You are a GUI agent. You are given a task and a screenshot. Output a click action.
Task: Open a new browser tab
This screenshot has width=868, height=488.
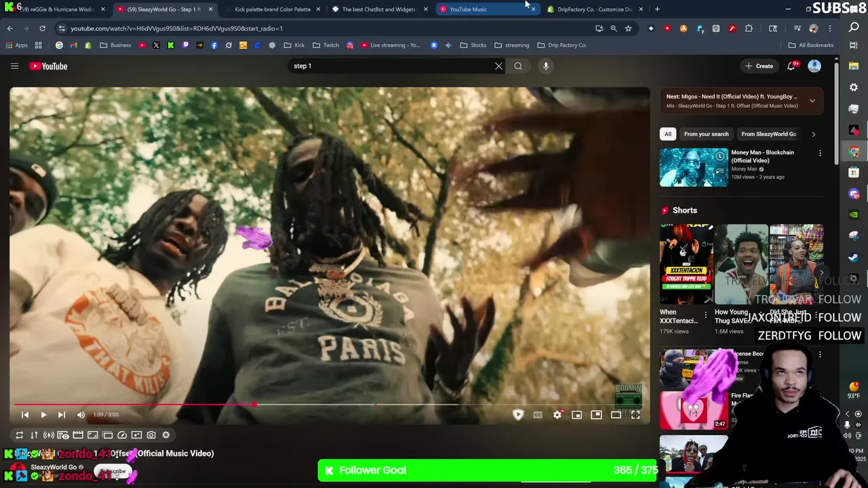[657, 9]
